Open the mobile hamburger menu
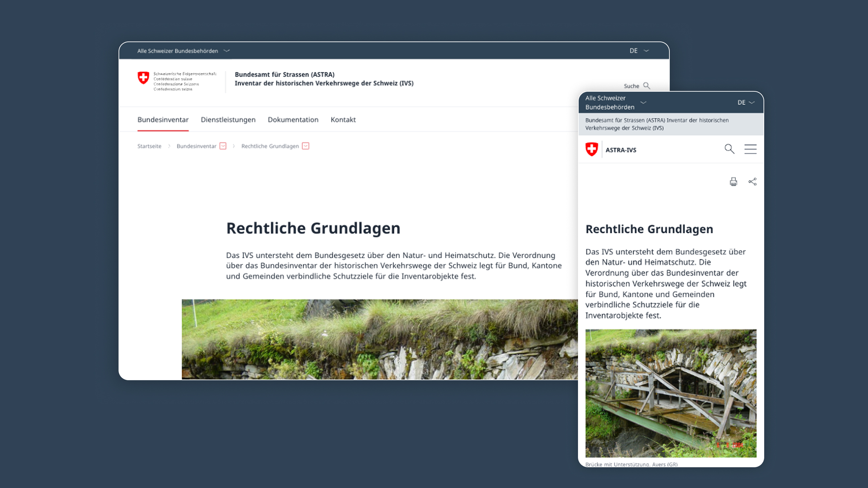This screenshot has width=868, height=488. [x=750, y=149]
